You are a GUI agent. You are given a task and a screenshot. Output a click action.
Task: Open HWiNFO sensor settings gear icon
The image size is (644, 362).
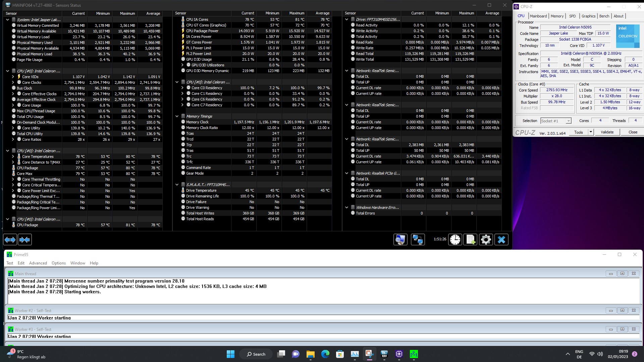[486, 239]
